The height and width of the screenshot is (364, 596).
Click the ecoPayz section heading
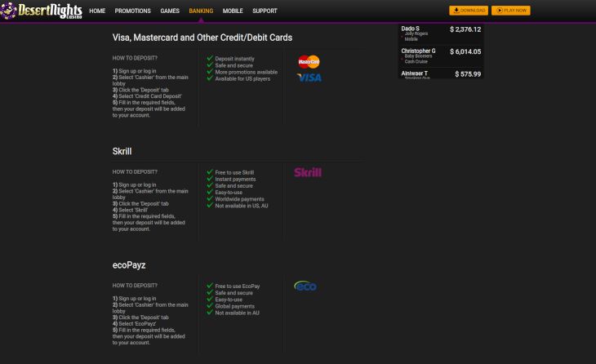(129, 265)
